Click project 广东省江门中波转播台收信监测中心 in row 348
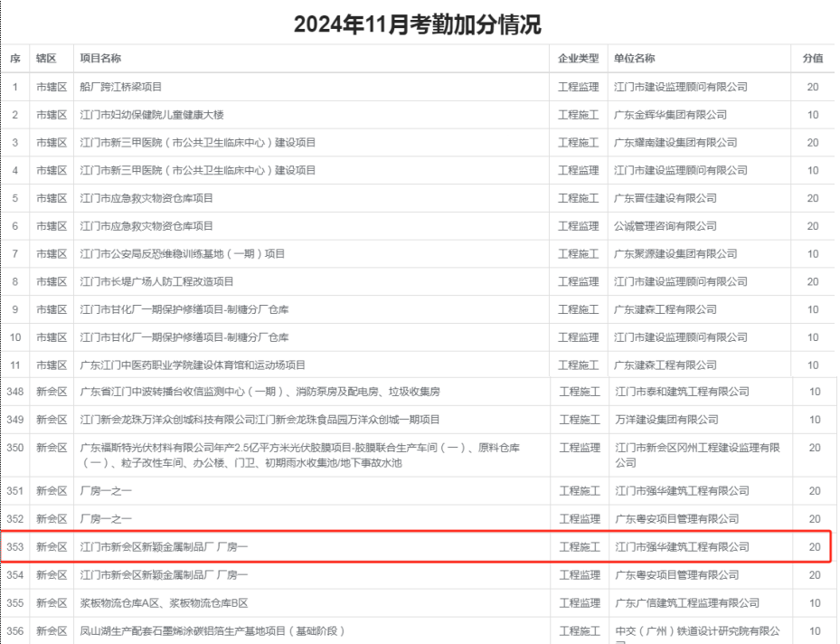This screenshot has width=840, height=644. coord(260,392)
